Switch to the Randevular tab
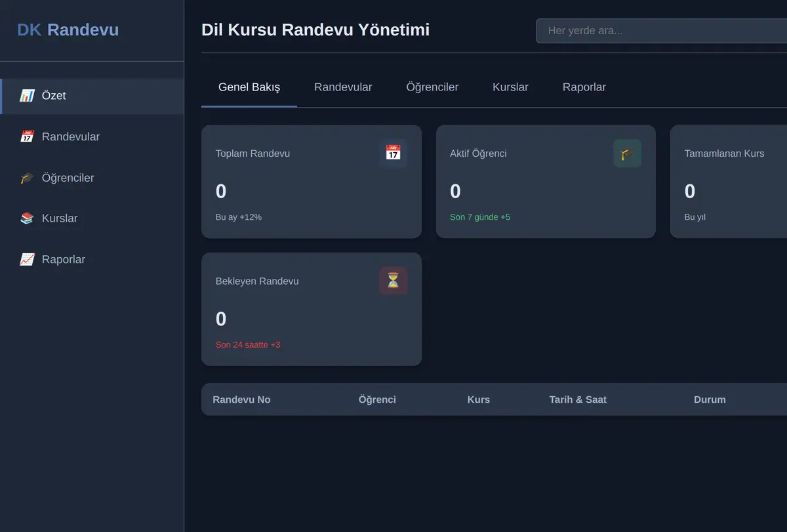 [x=343, y=87]
